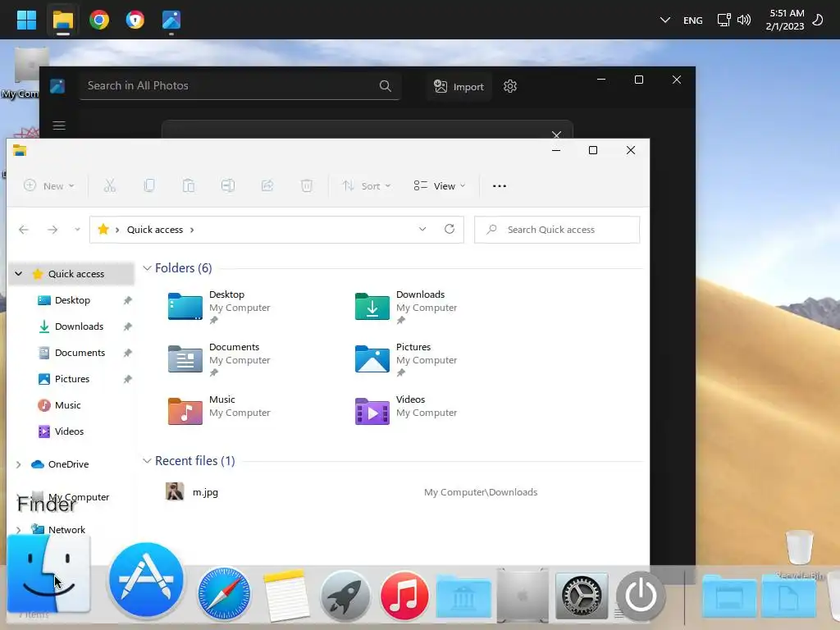Click the ENG language indicator
840x630 pixels.
(x=692, y=21)
